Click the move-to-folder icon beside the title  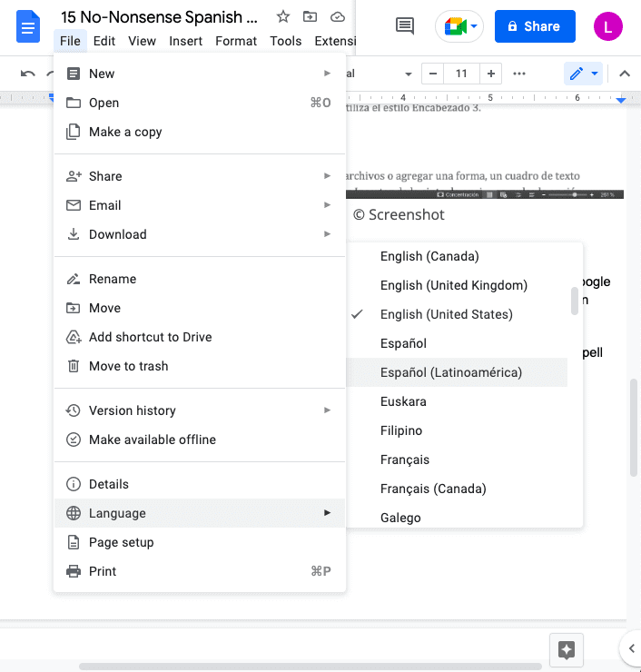310,16
